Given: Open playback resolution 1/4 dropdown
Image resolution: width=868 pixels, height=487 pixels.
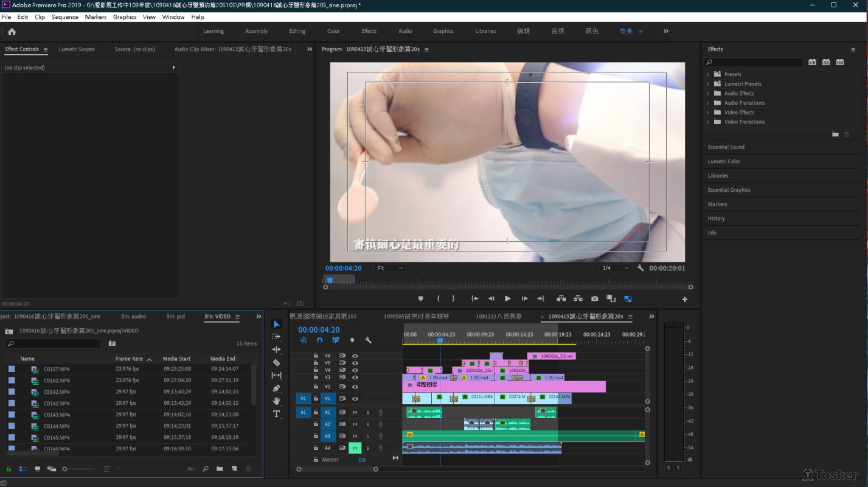Looking at the screenshot, I should (615, 268).
